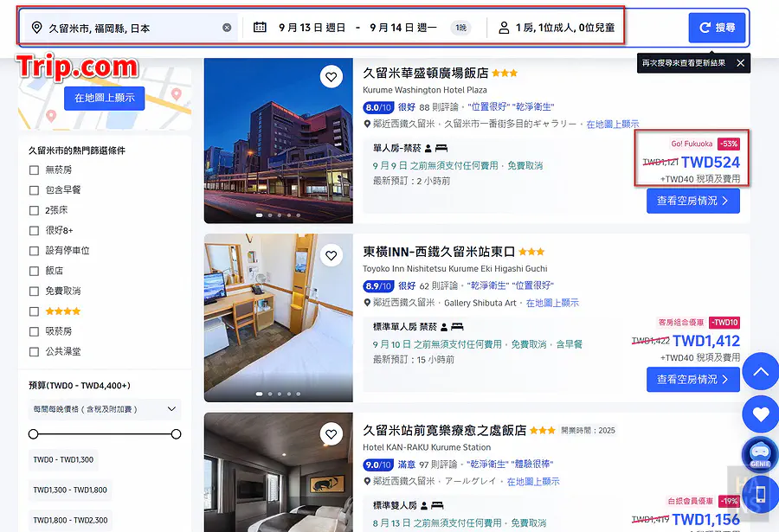
Task: Check the 包含早餐 filter
Action: [34, 190]
